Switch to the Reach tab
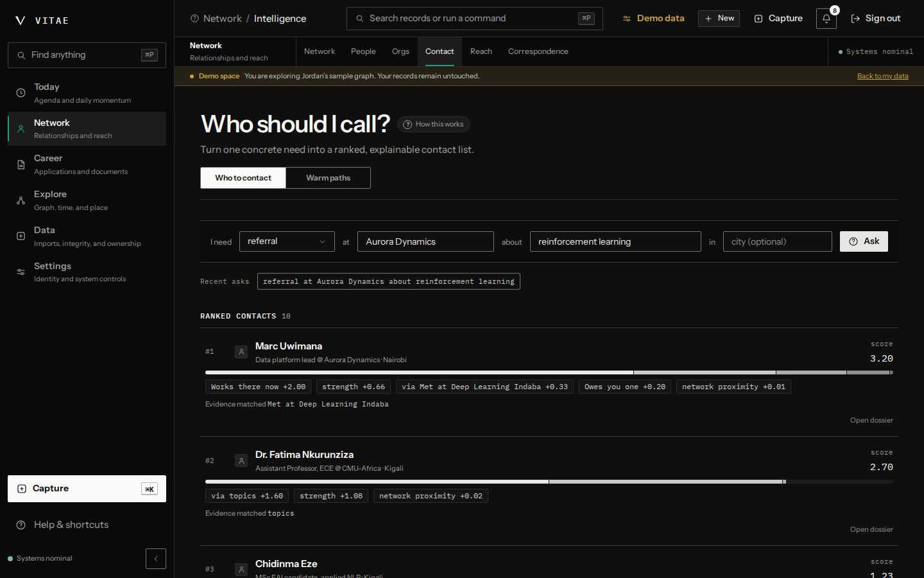924x578 pixels. (481, 51)
